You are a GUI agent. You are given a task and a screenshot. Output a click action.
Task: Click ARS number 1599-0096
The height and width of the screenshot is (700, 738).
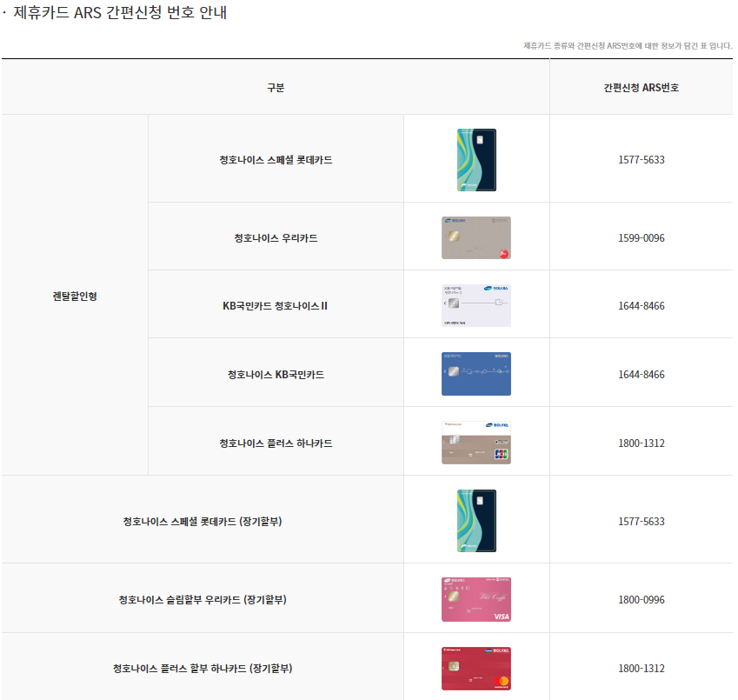click(642, 238)
